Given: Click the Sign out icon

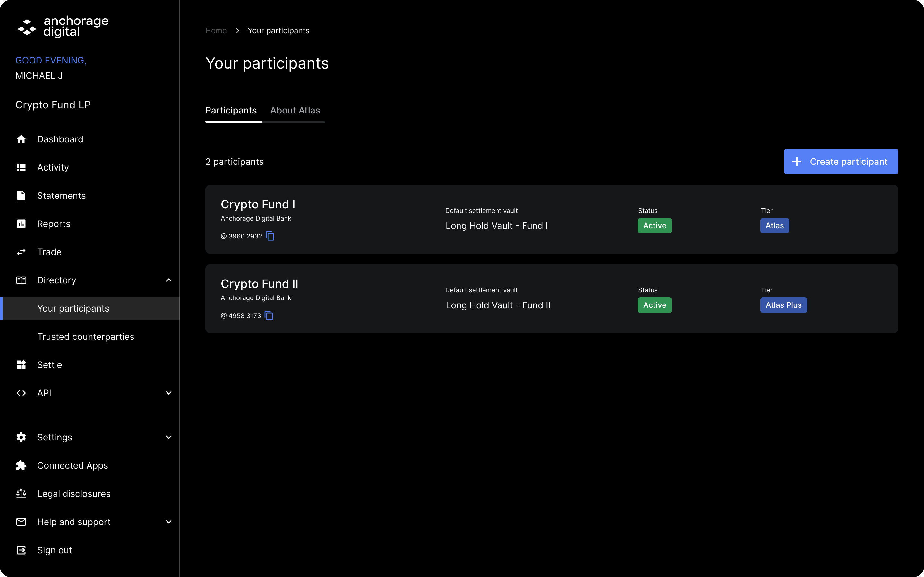Looking at the screenshot, I should coord(21,550).
